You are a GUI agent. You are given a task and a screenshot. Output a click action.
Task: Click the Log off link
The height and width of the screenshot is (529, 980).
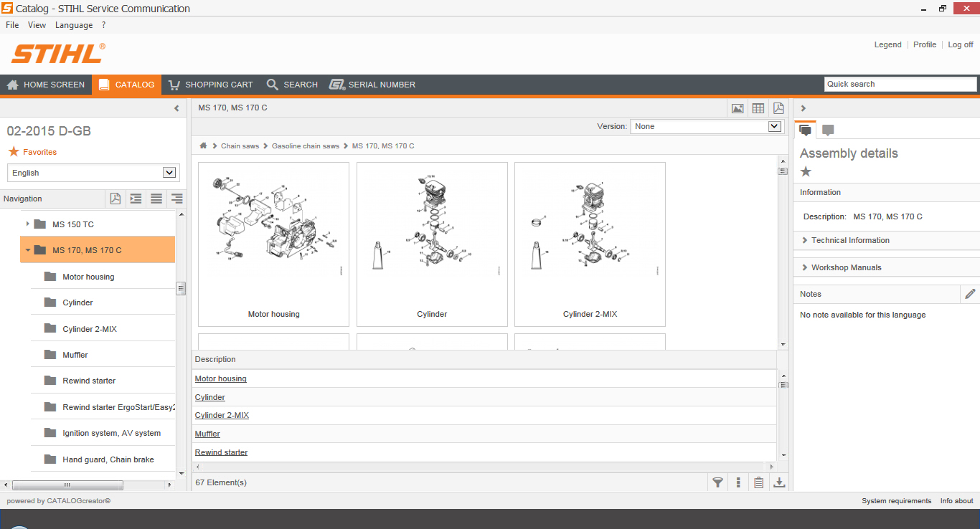pyautogui.click(x=961, y=44)
